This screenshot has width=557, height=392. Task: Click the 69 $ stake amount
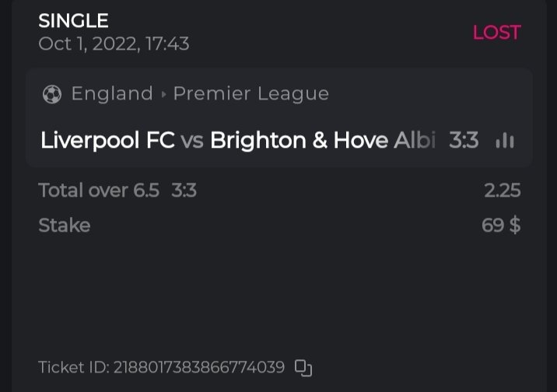point(501,226)
